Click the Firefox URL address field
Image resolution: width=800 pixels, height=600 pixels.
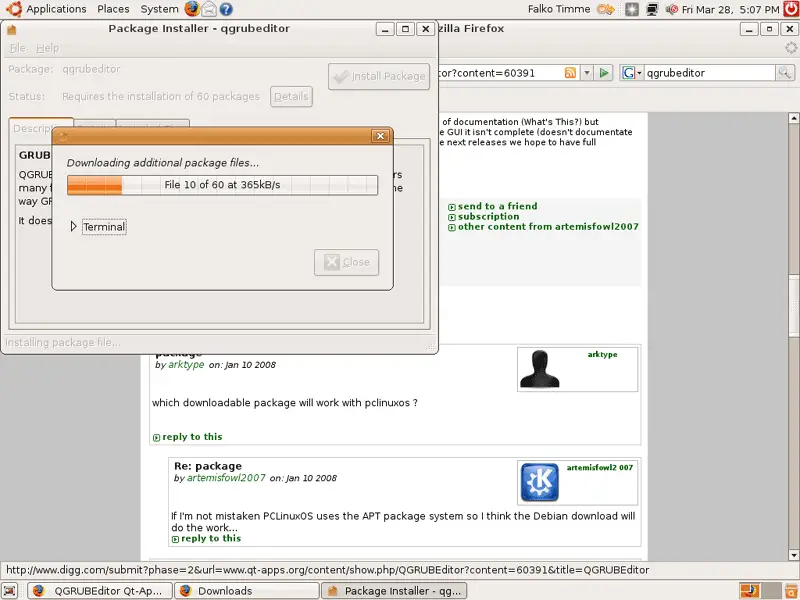pos(500,73)
